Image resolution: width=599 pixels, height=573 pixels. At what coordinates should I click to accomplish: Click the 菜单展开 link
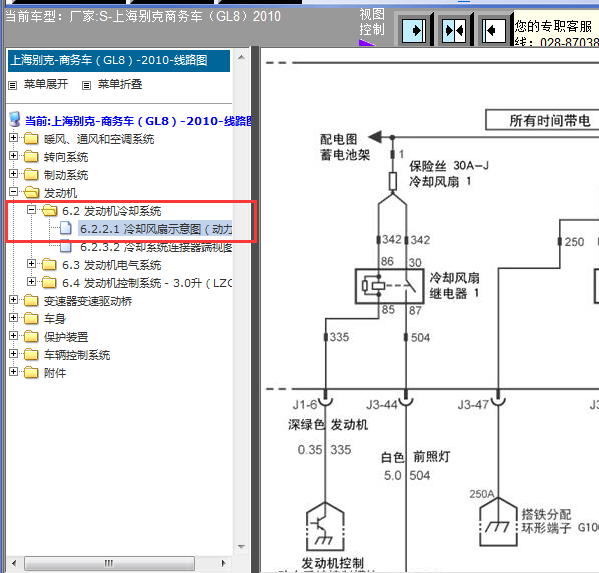tap(46, 84)
